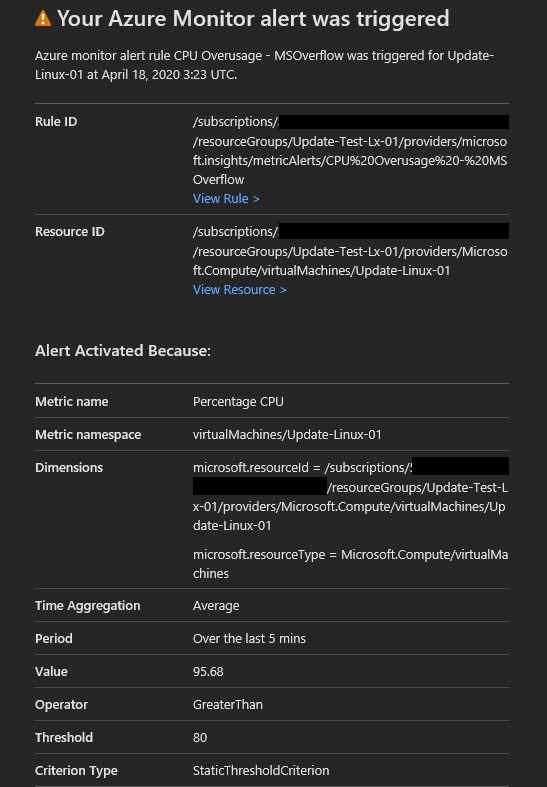Select the microsoft.resourceType dimension text

tap(350, 564)
